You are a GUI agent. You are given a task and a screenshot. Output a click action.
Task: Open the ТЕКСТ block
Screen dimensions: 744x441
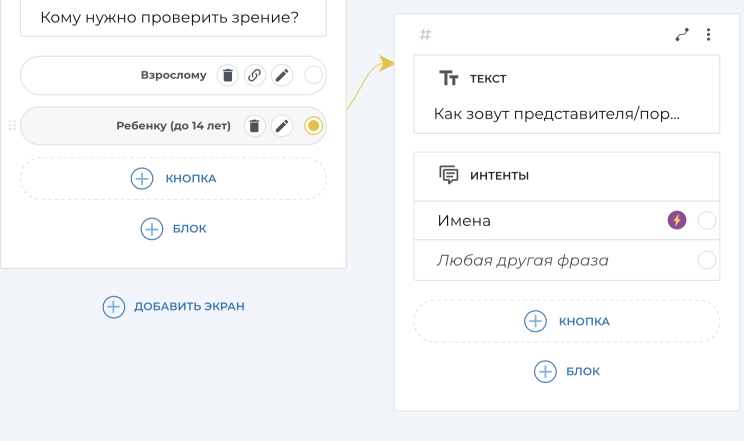pyautogui.click(x=567, y=94)
